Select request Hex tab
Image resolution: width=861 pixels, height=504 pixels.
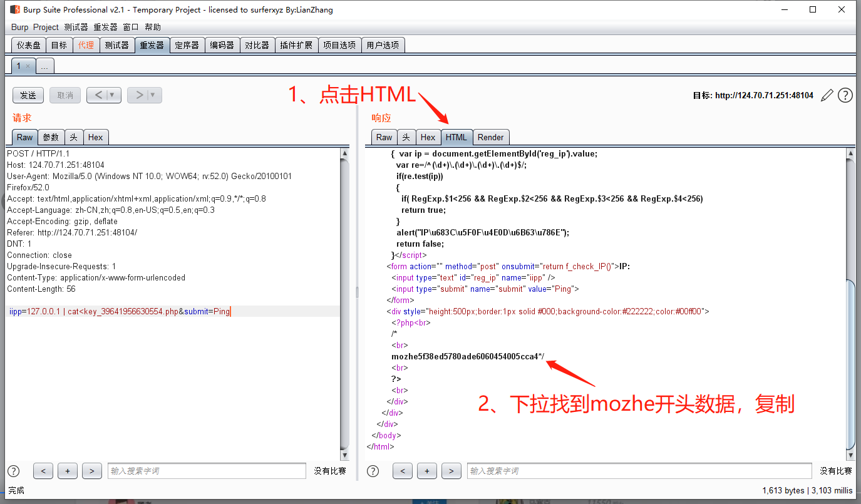[95, 137]
